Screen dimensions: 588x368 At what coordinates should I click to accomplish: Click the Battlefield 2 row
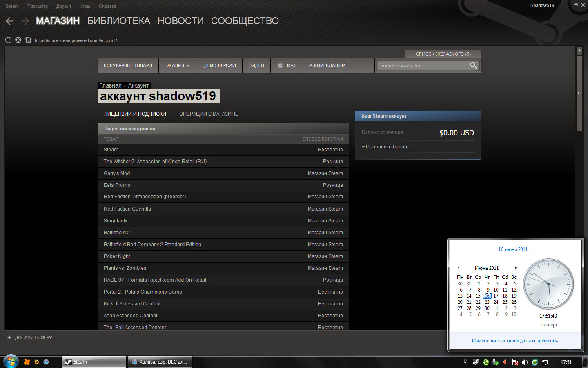click(x=223, y=233)
